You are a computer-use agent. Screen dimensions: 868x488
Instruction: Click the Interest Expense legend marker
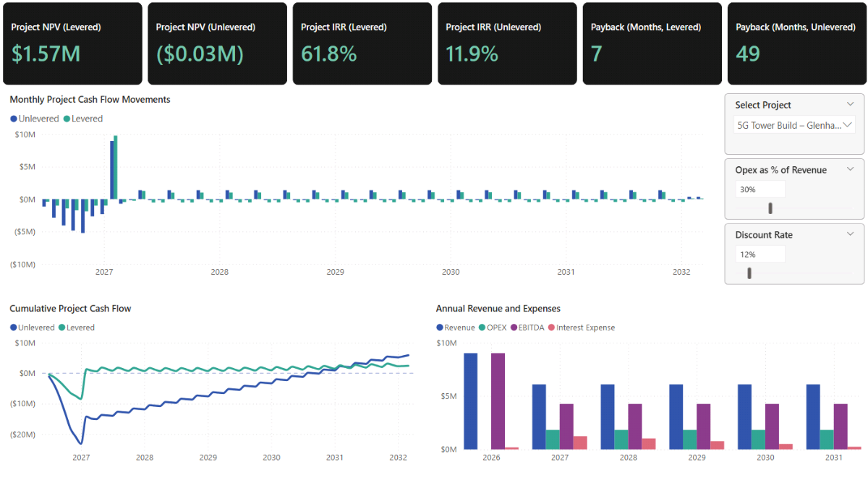click(552, 328)
